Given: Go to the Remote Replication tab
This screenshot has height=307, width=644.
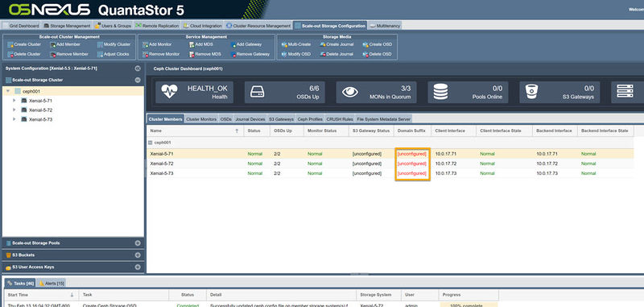Looking at the screenshot, I should point(157,26).
